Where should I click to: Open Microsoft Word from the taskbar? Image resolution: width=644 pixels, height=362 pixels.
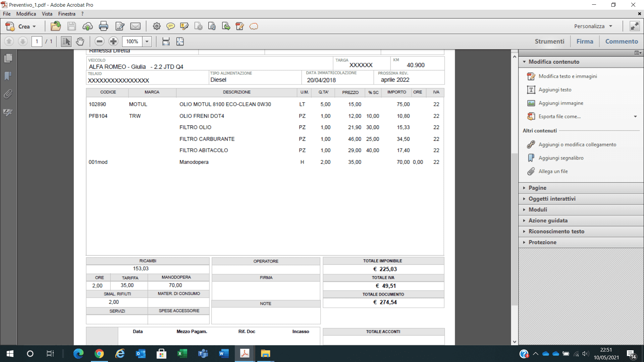[x=224, y=354]
